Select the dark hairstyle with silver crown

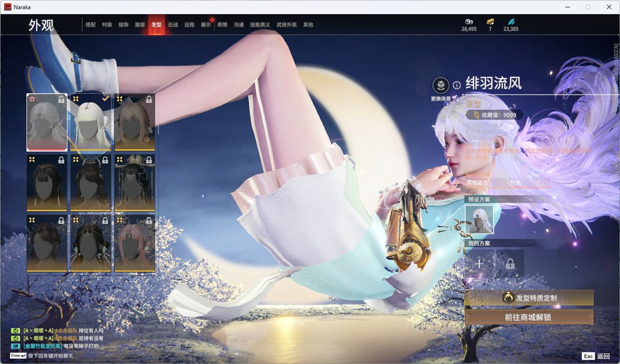pyautogui.click(x=91, y=183)
